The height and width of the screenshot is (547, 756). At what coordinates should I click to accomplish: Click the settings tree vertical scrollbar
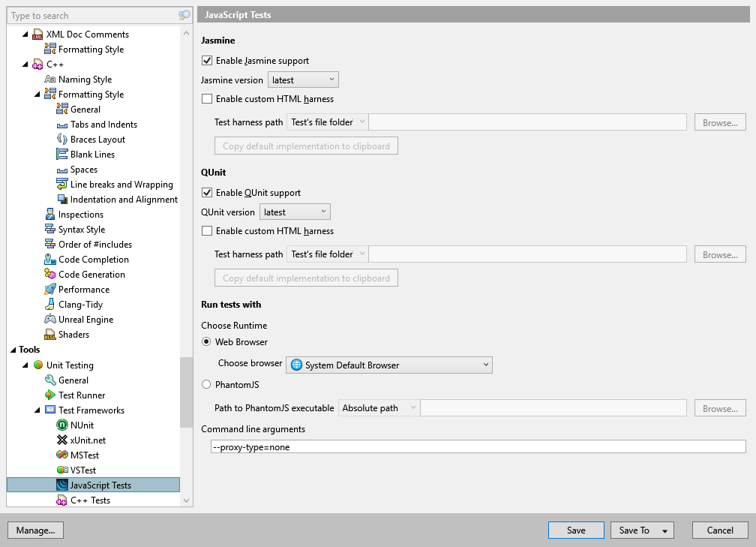(187, 390)
